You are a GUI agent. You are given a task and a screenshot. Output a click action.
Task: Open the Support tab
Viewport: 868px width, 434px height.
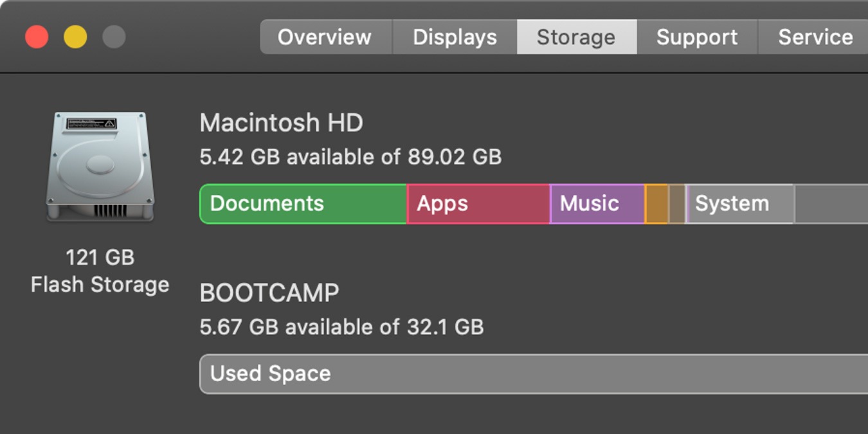click(x=697, y=37)
